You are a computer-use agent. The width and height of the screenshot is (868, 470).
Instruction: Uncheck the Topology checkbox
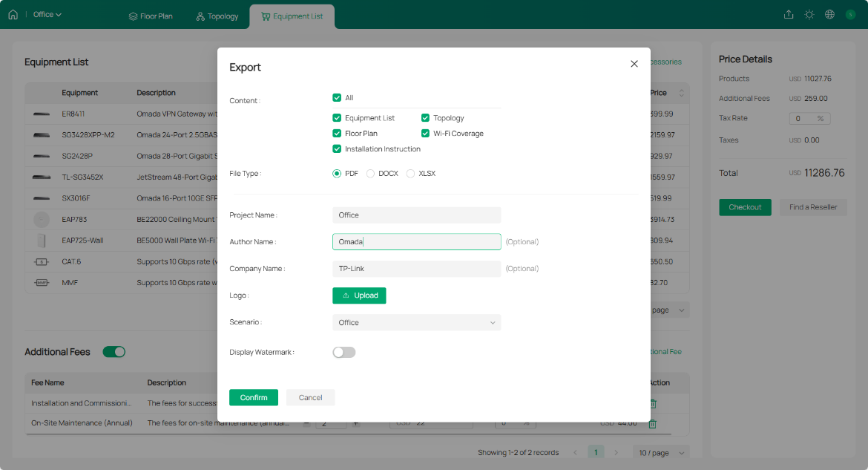(426, 118)
